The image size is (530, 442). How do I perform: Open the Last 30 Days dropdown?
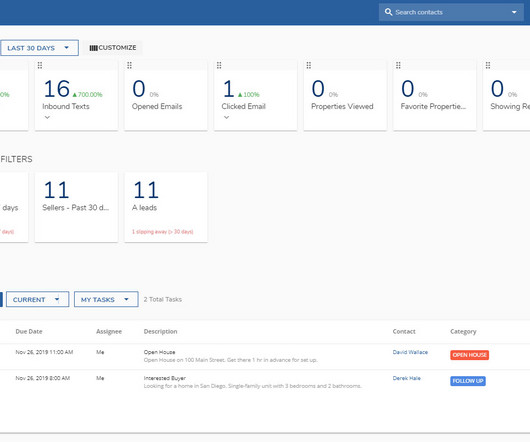[39, 48]
